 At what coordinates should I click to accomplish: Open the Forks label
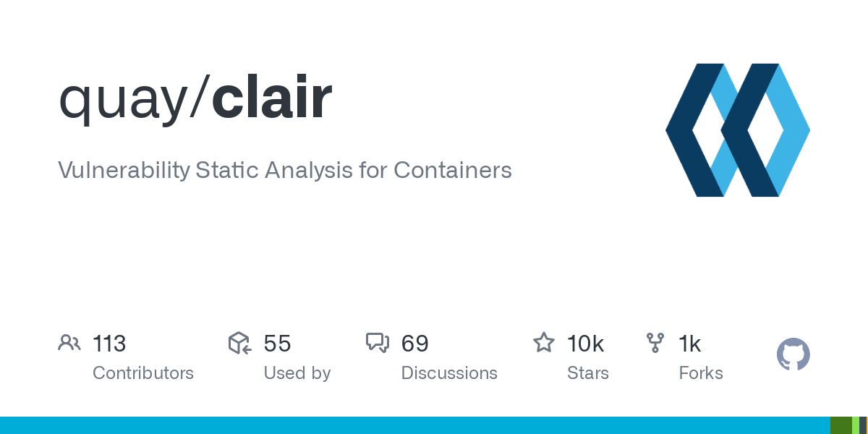[701, 373]
